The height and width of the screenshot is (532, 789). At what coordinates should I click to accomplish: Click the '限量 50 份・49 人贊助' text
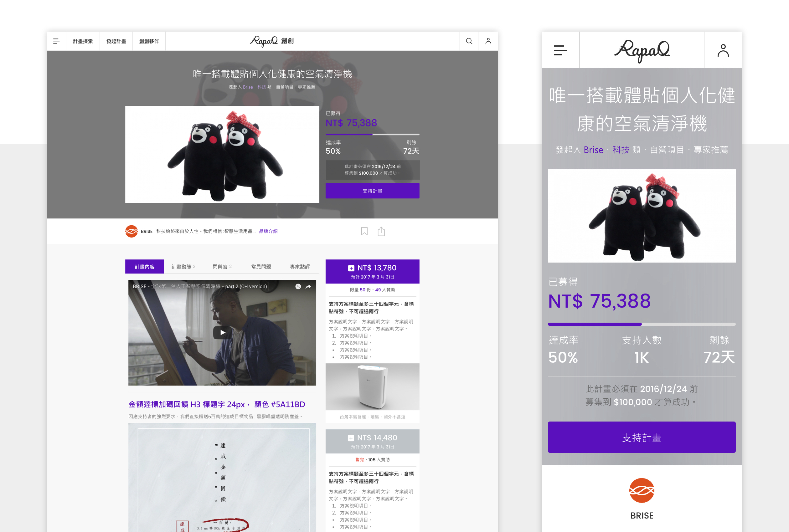(x=372, y=290)
